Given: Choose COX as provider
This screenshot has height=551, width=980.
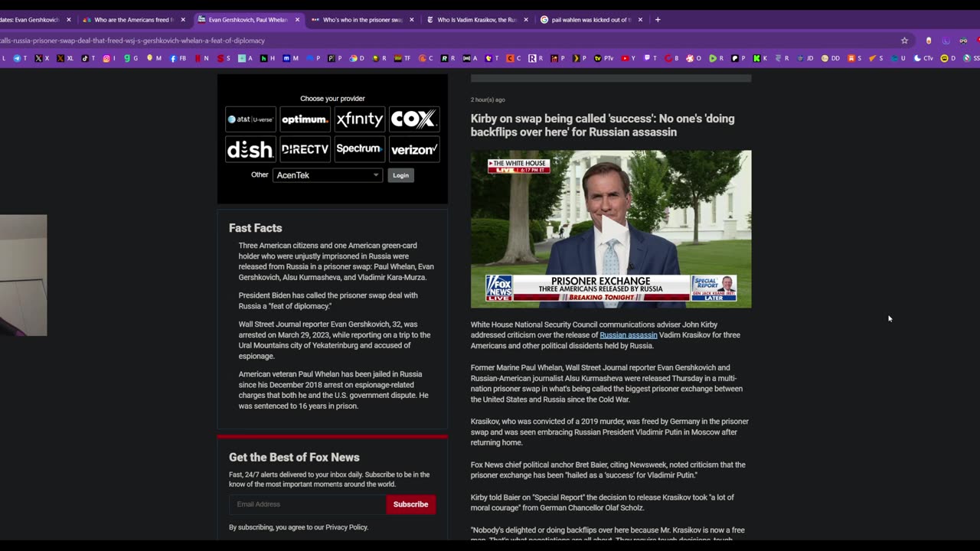Looking at the screenshot, I should (x=414, y=119).
